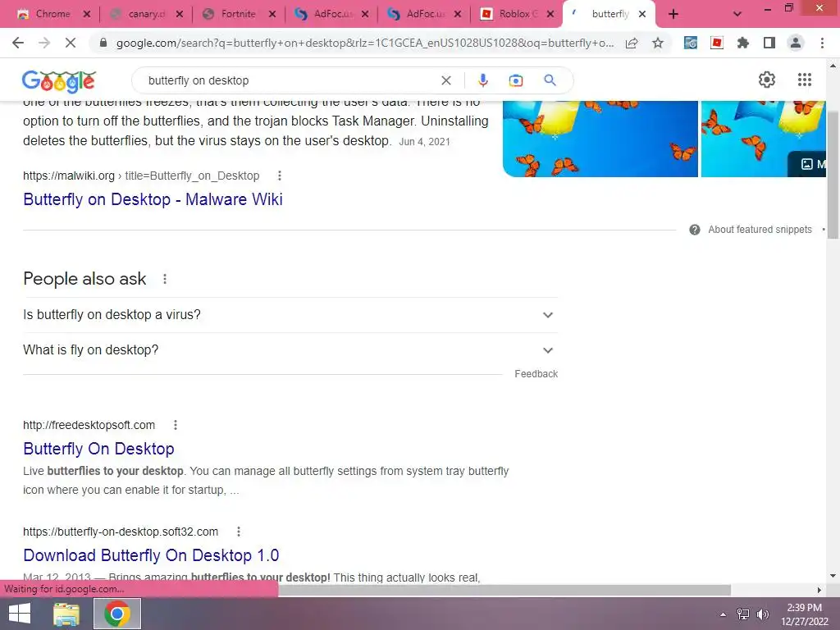This screenshot has width=840, height=630.
Task: Switch to the first AdFoc.us tab
Action: pyautogui.click(x=331, y=14)
